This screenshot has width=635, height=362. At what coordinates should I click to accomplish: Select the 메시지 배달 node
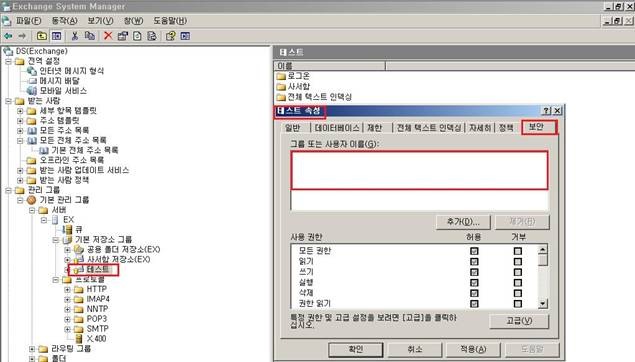tap(59, 81)
